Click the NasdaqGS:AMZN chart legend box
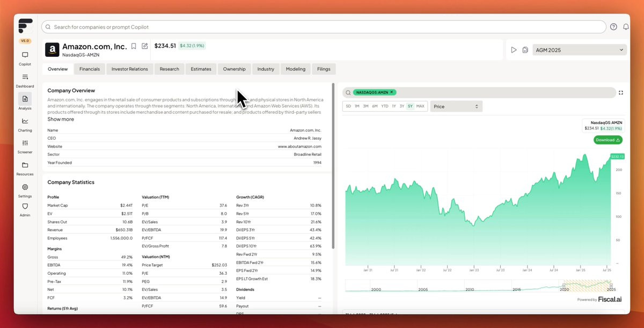The width and height of the screenshot is (644, 328). (x=603, y=126)
